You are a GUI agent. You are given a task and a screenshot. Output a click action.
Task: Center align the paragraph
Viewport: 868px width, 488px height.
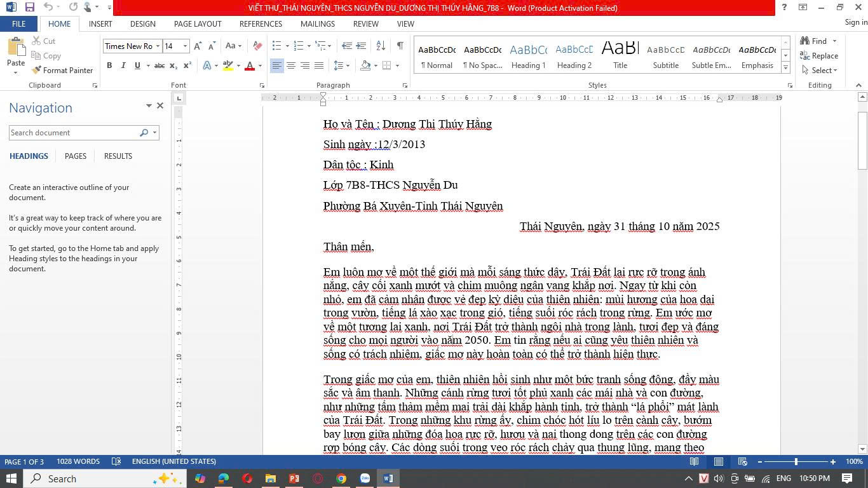coord(291,65)
